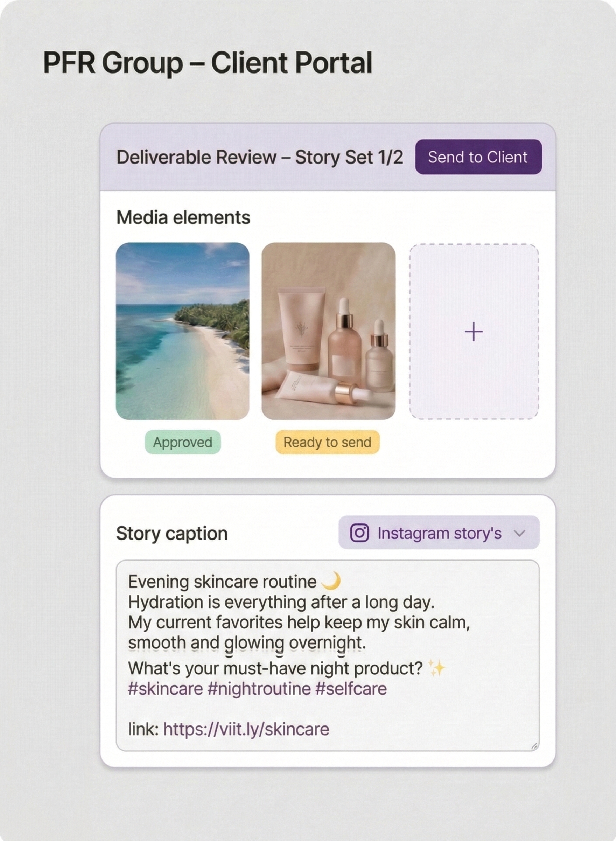Viewport: 616px width, 841px height.
Task: Place cursor on "Evening skincare routine" line
Action: click(x=222, y=582)
